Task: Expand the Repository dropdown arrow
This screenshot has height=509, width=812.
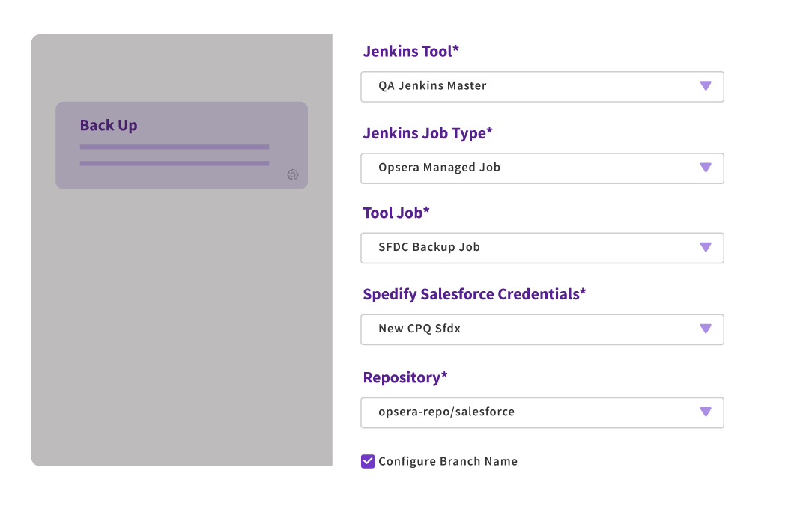Action: (x=706, y=412)
